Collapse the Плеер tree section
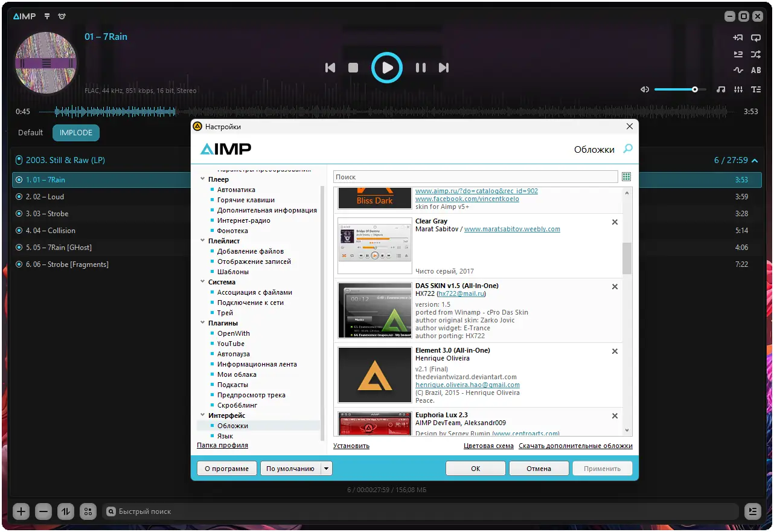Screen dimensions: 774x532 202,180
